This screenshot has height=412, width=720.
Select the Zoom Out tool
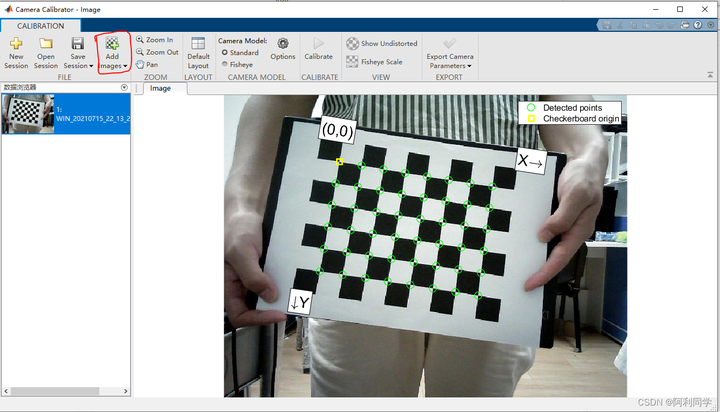click(x=157, y=52)
